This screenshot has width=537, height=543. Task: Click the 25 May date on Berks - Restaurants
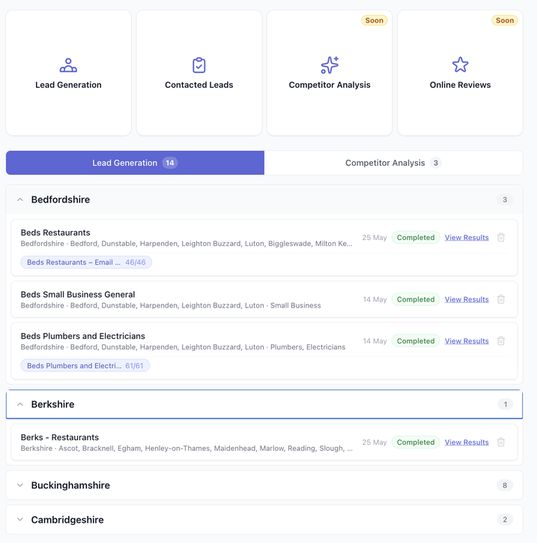(374, 442)
